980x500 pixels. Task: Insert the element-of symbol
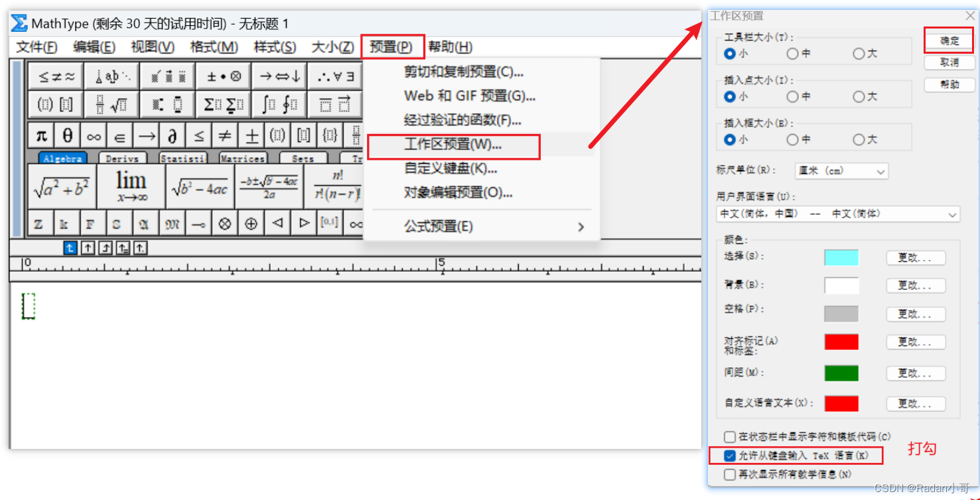[x=120, y=135]
